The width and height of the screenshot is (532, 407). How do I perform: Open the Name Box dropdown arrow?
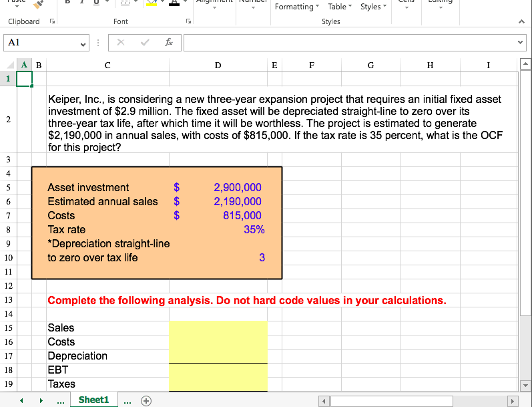(x=83, y=44)
